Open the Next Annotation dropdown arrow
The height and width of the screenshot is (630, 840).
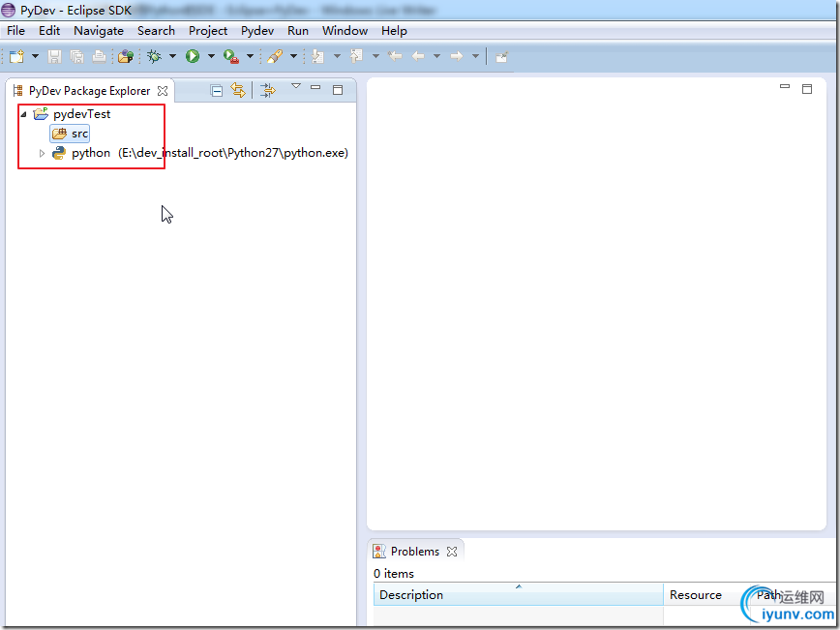point(337,56)
